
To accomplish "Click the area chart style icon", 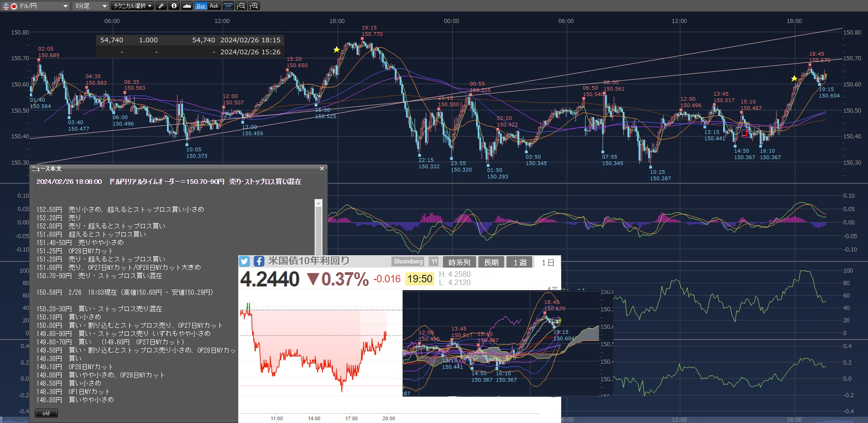I will 187,6.
